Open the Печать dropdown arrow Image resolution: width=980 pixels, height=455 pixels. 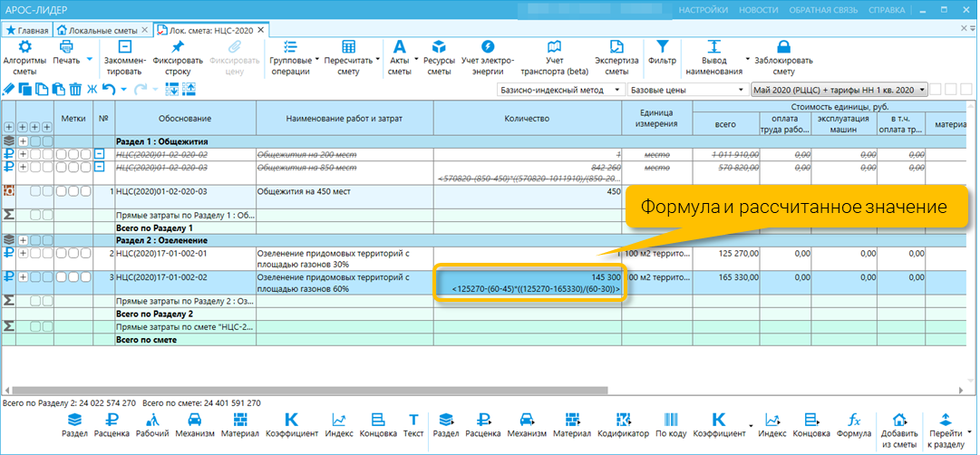coord(89,60)
